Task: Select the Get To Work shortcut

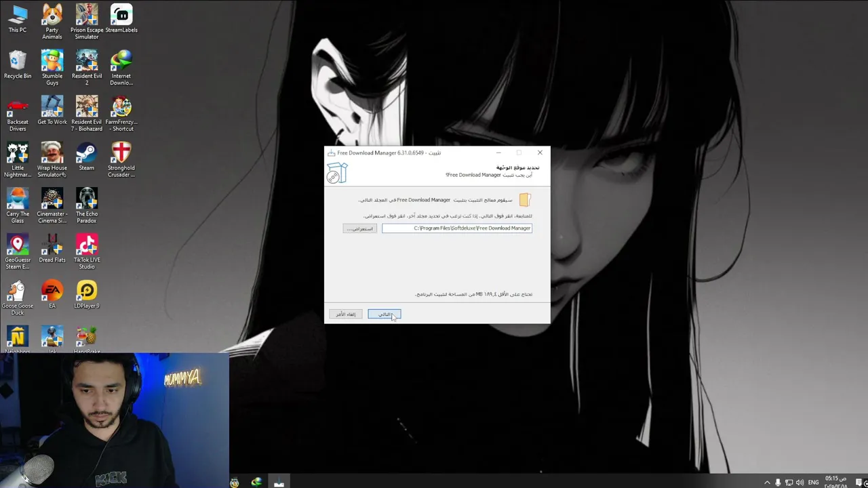Action: coord(52,111)
